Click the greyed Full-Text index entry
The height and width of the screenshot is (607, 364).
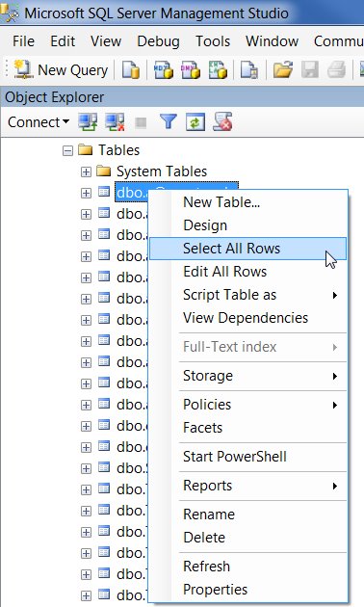247,347
